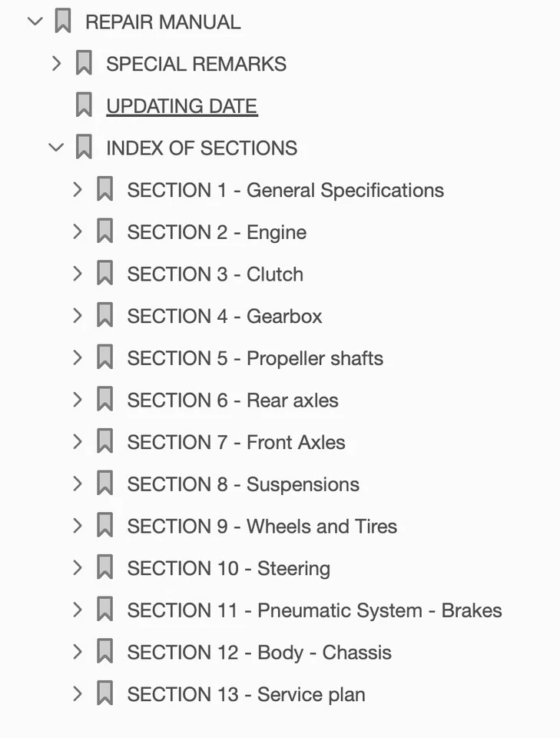Navigate to SECTION 12 - Body - Chassis
The width and height of the screenshot is (560, 738).
259,653
